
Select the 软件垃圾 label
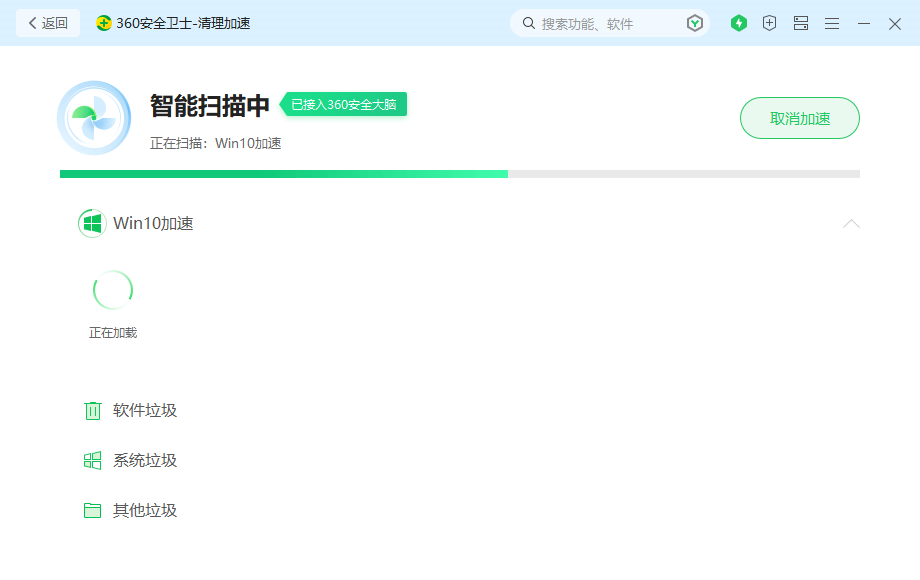[x=145, y=411]
